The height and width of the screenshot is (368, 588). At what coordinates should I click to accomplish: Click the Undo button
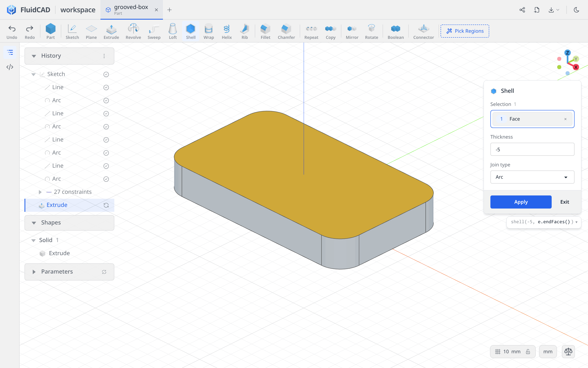12,31
